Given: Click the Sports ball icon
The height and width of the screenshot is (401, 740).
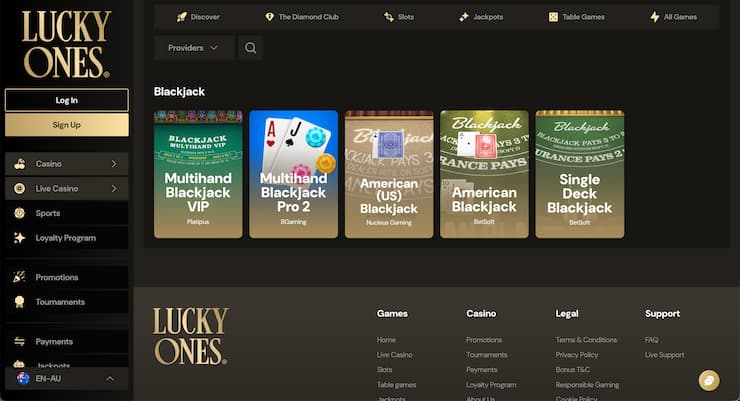Looking at the screenshot, I should (x=20, y=213).
